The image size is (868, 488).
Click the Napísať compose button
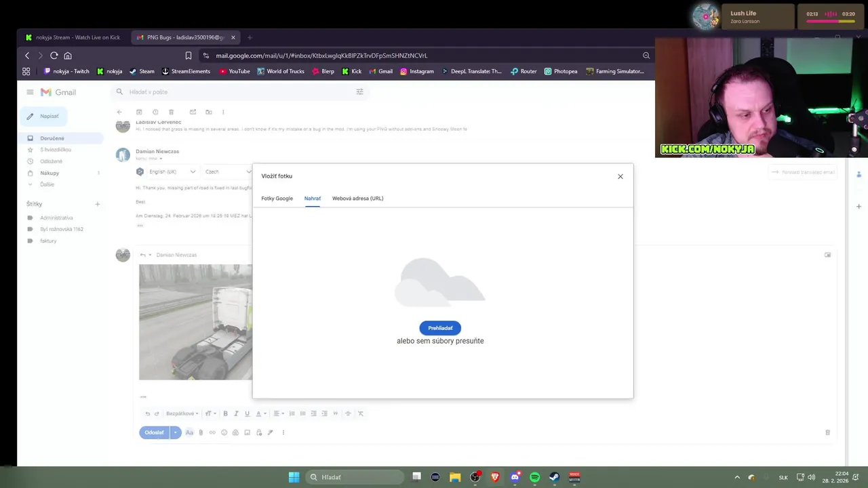point(43,116)
